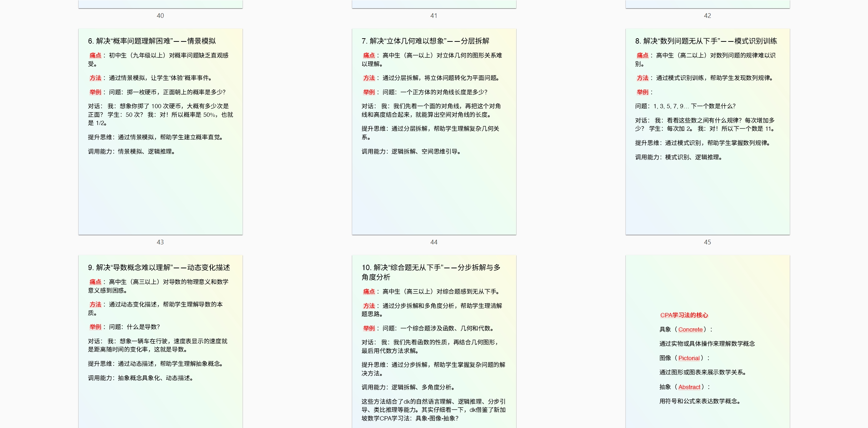This screenshot has width=868, height=428.
Task: Click the page number label 40
Action: click(x=160, y=16)
